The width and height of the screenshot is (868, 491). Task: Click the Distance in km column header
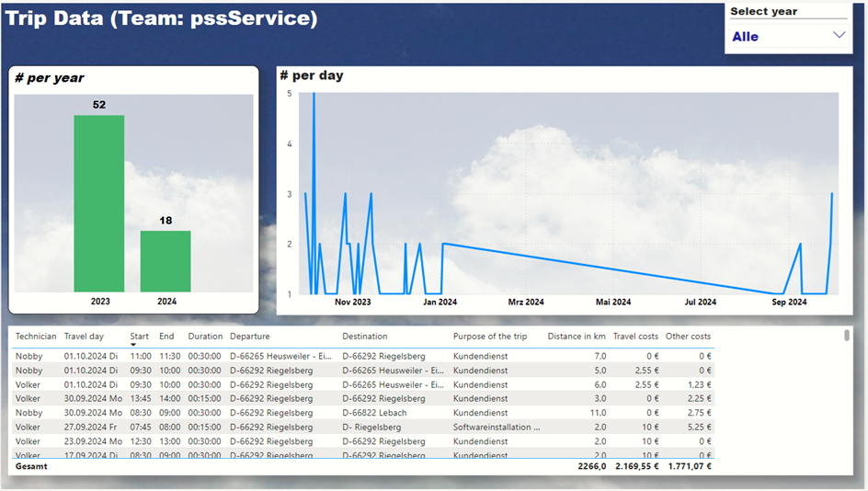tap(577, 337)
